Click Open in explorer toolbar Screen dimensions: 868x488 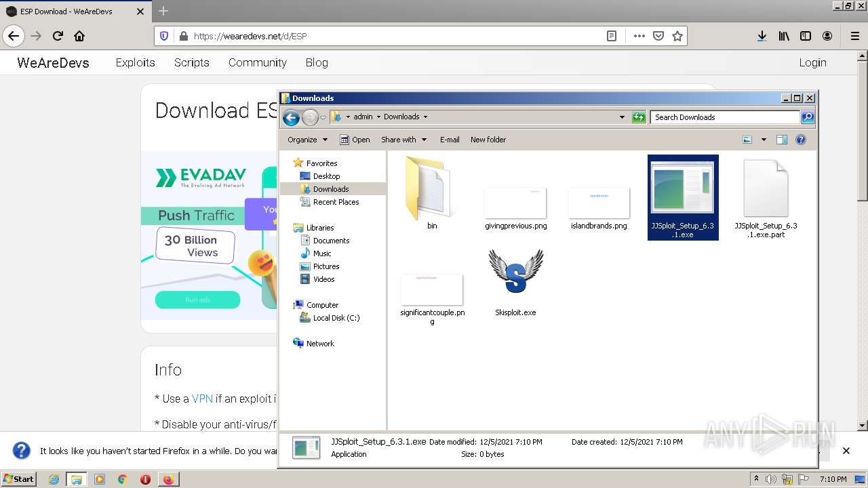(355, 140)
